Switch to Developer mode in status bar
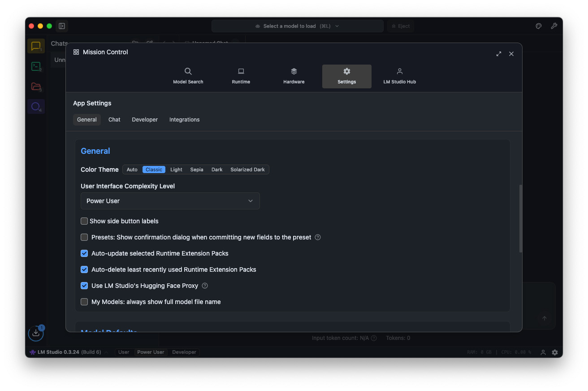This screenshot has height=391, width=588. coord(184,352)
